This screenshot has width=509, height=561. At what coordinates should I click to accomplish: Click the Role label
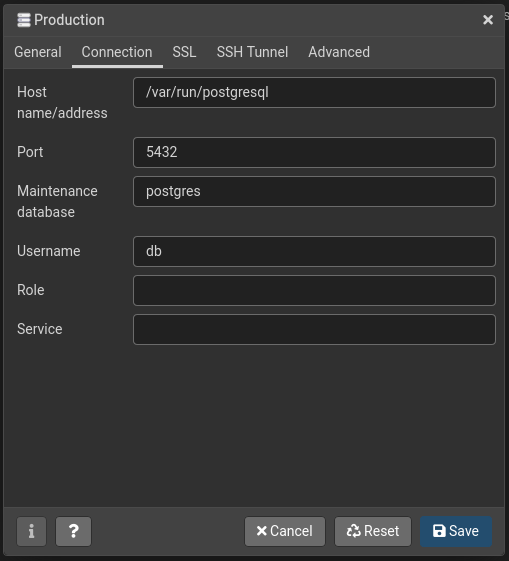31,290
